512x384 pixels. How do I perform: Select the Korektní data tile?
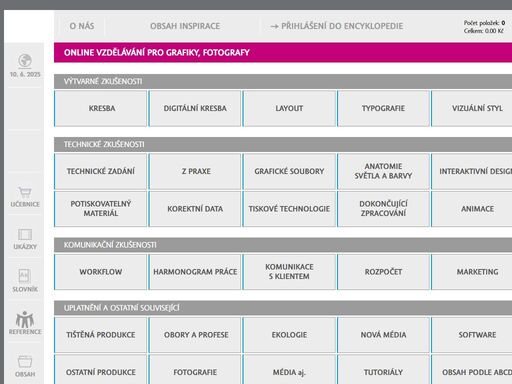(x=195, y=209)
